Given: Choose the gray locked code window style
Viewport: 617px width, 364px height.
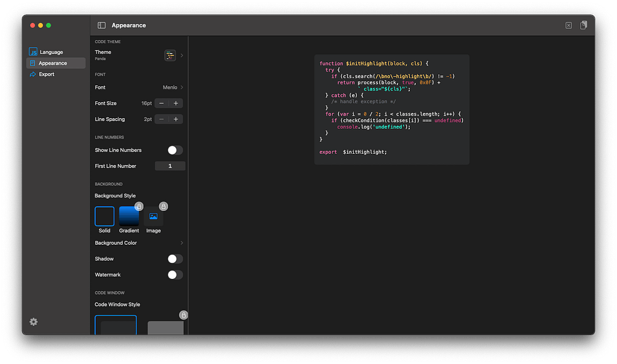Looking at the screenshot, I should click(x=166, y=327).
